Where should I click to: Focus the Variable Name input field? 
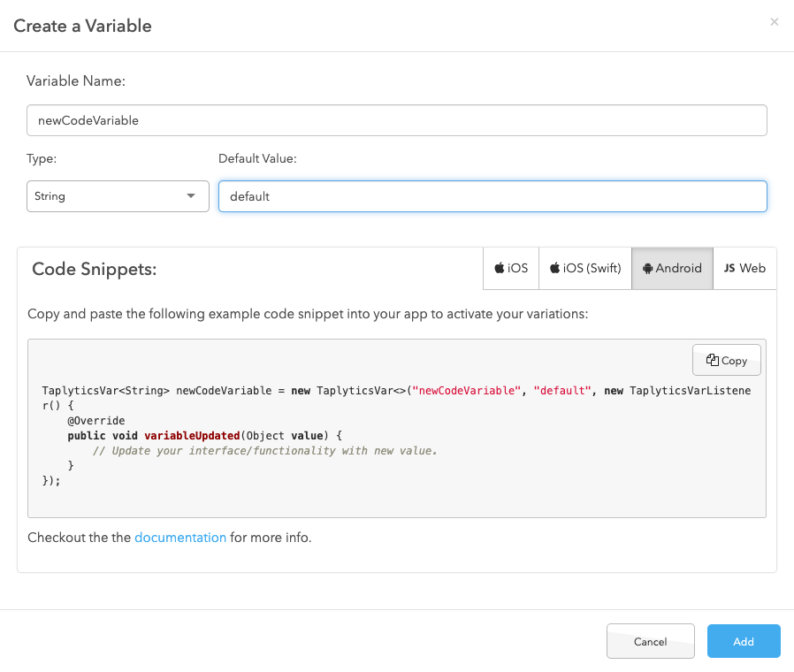pos(396,120)
